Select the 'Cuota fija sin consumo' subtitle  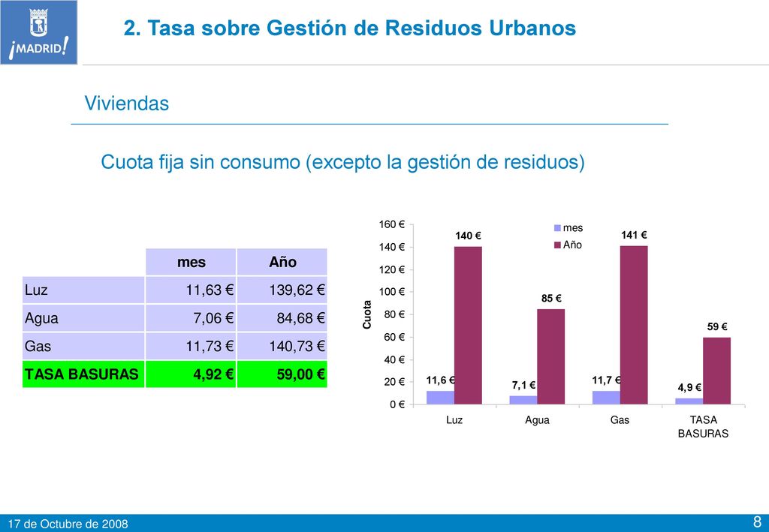[x=342, y=161]
